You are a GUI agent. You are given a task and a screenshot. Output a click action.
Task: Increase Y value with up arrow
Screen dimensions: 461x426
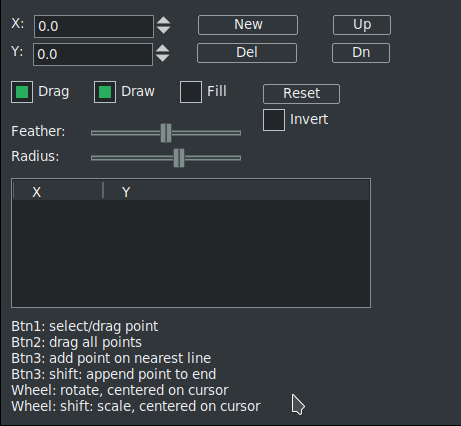point(162,49)
